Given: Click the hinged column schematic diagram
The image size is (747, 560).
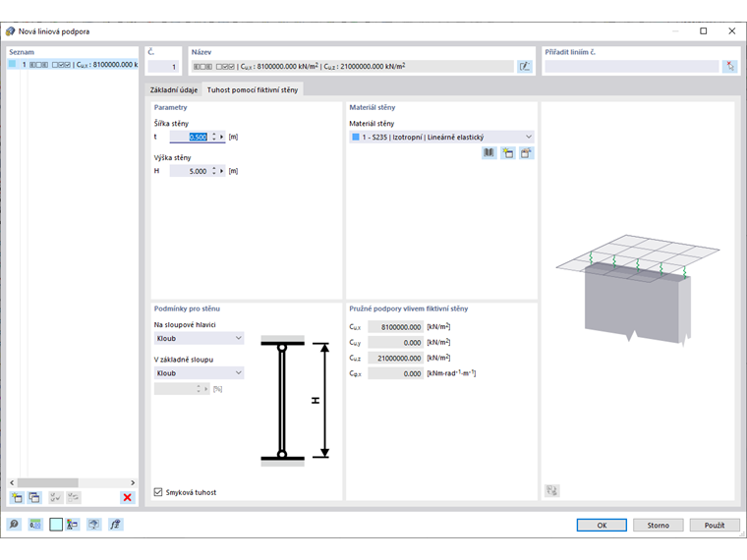Looking at the screenshot, I should [295, 401].
